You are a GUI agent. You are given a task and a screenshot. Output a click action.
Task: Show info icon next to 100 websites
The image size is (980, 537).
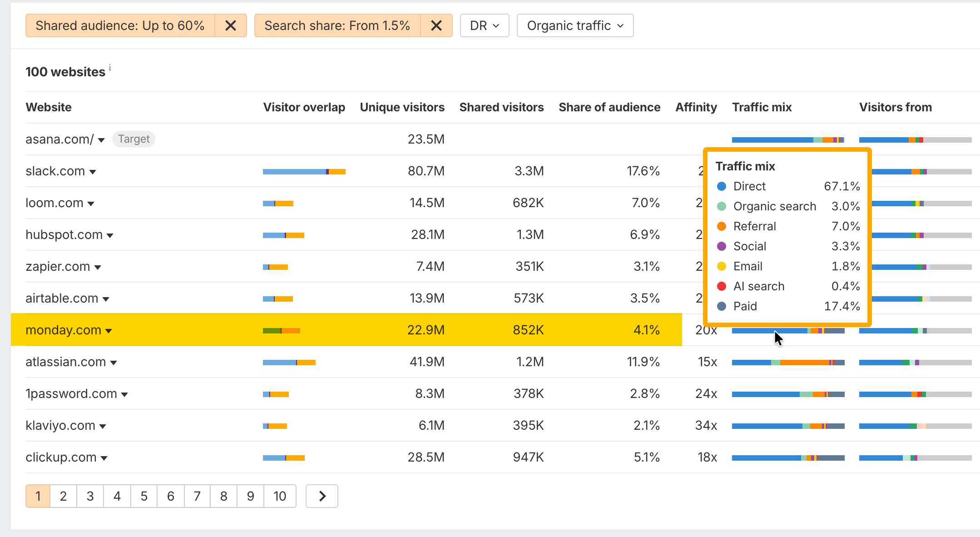click(x=110, y=68)
